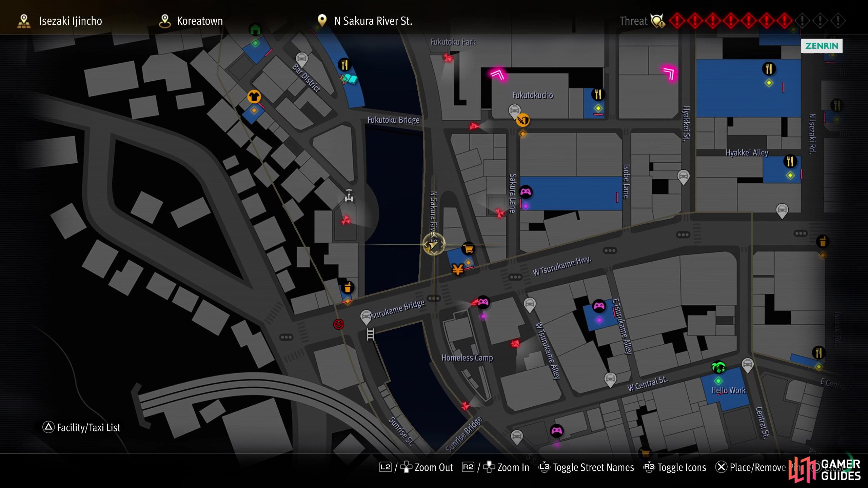Image resolution: width=868 pixels, height=488 pixels.
Task: Click the W Tsurukame Hwy. street label
Action: [x=562, y=266]
